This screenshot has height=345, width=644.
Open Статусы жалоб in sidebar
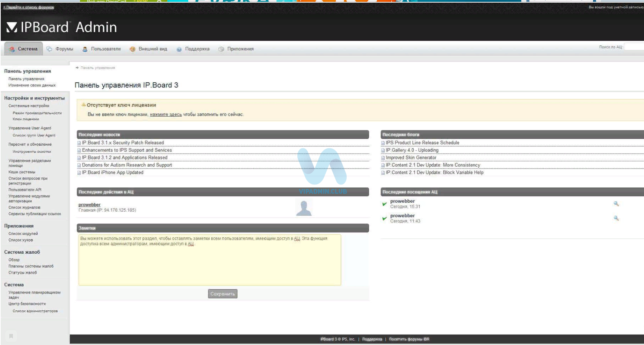[23, 273]
